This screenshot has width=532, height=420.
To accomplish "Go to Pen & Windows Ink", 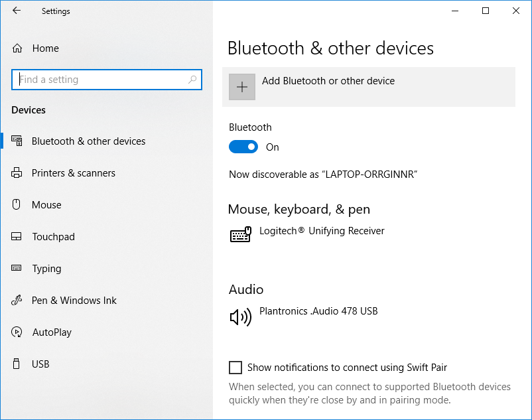I will pyautogui.click(x=74, y=301).
